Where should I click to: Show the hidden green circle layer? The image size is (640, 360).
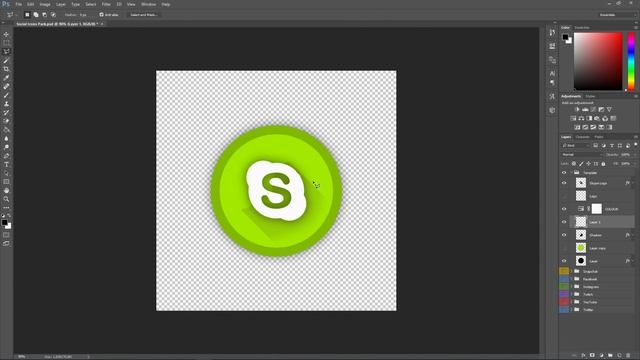[564, 248]
